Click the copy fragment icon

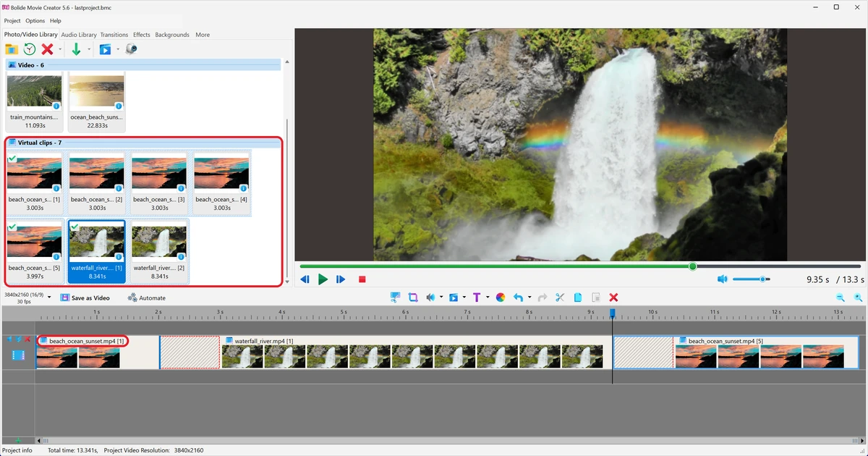tap(578, 297)
